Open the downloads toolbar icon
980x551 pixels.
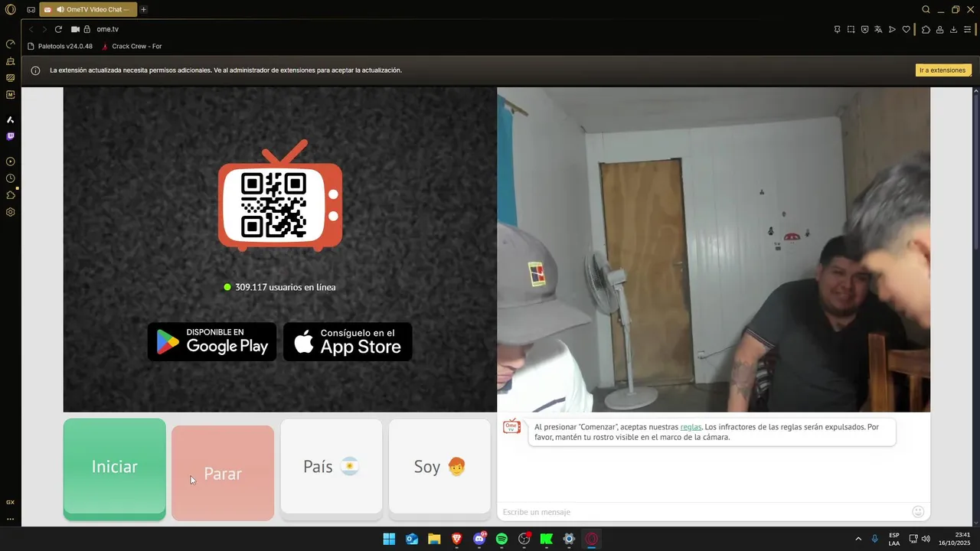(x=953, y=29)
